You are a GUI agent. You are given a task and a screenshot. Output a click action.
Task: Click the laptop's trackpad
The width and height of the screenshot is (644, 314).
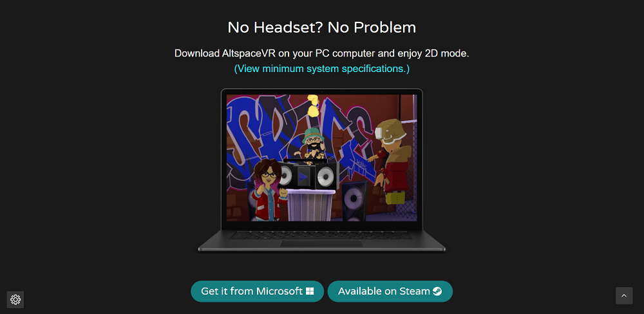pyautogui.click(x=321, y=244)
